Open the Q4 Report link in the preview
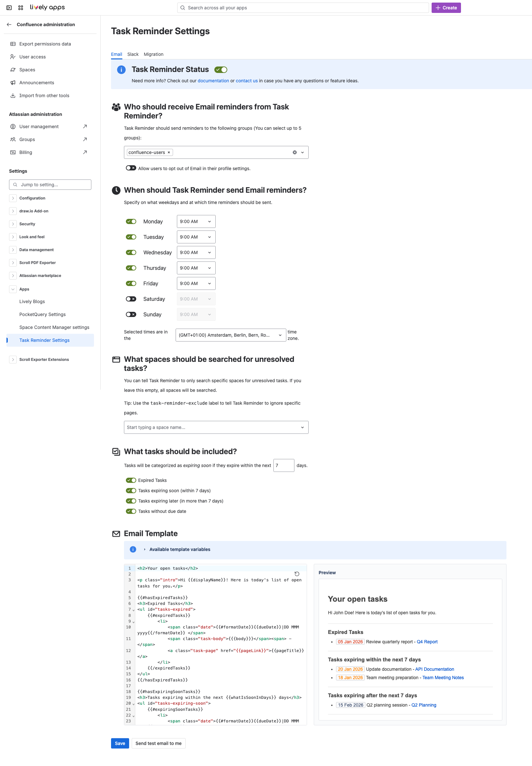The width and height of the screenshot is (532, 766). pyautogui.click(x=427, y=642)
